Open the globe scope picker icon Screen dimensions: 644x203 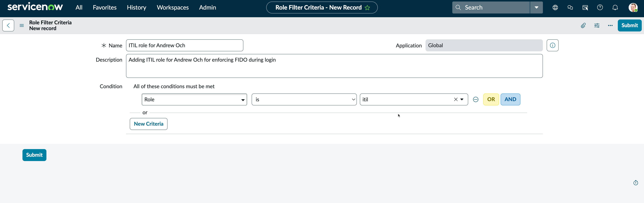point(555,7)
